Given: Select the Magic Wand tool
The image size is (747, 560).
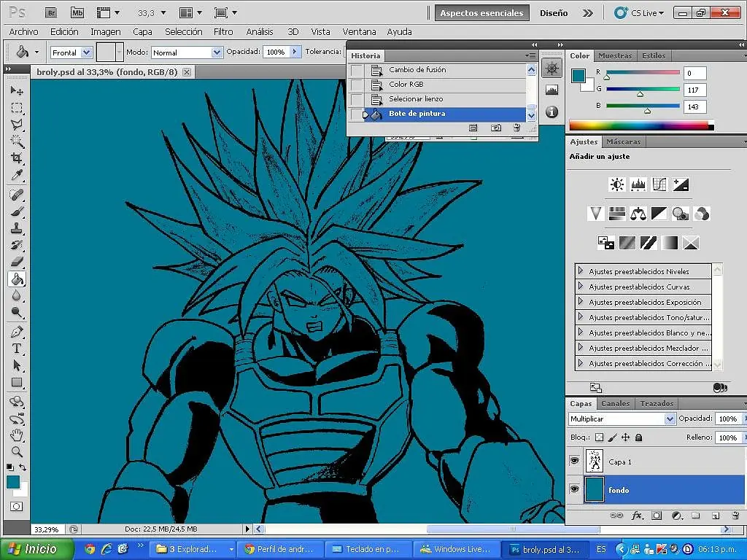Looking at the screenshot, I should (17, 141).
